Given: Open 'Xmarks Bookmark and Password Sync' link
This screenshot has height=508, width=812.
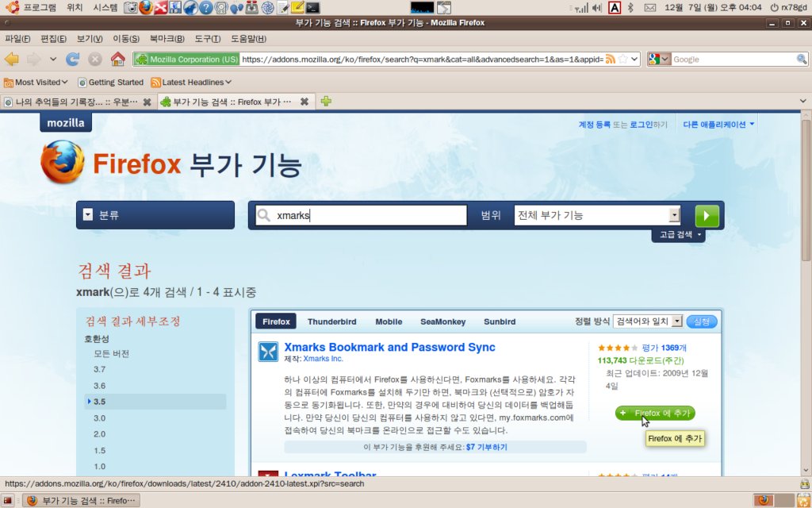Looking at the screenshot, I should coord(389,348).
